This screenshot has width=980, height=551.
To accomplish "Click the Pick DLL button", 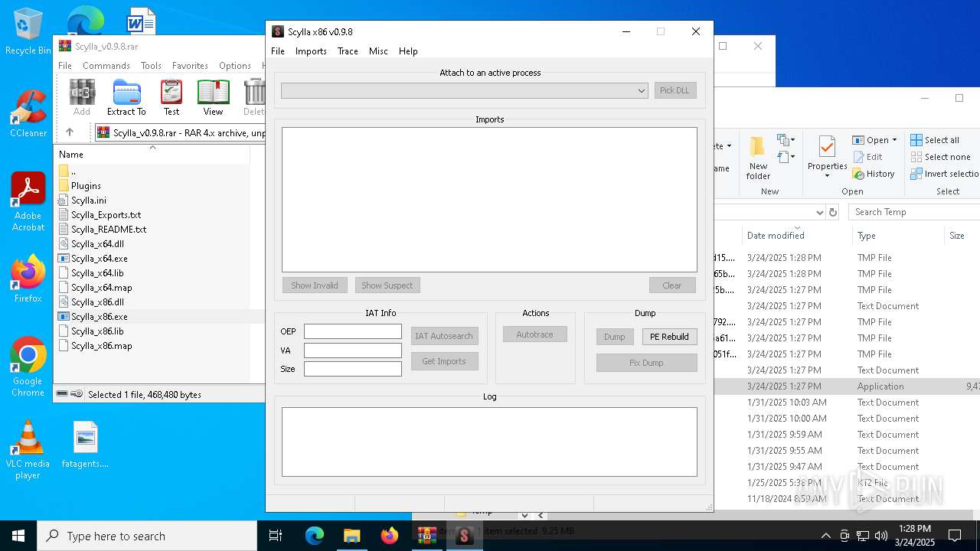I will [675, 90].
